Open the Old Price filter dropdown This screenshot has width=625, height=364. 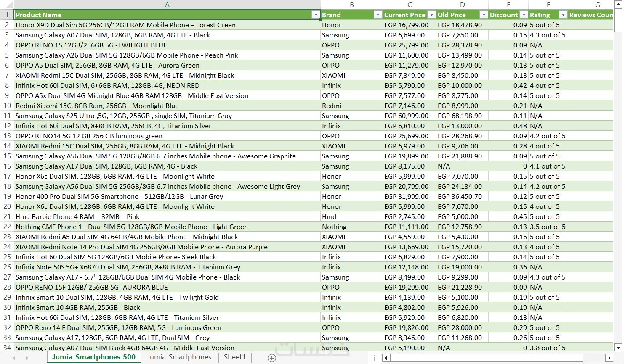(483, 15)
